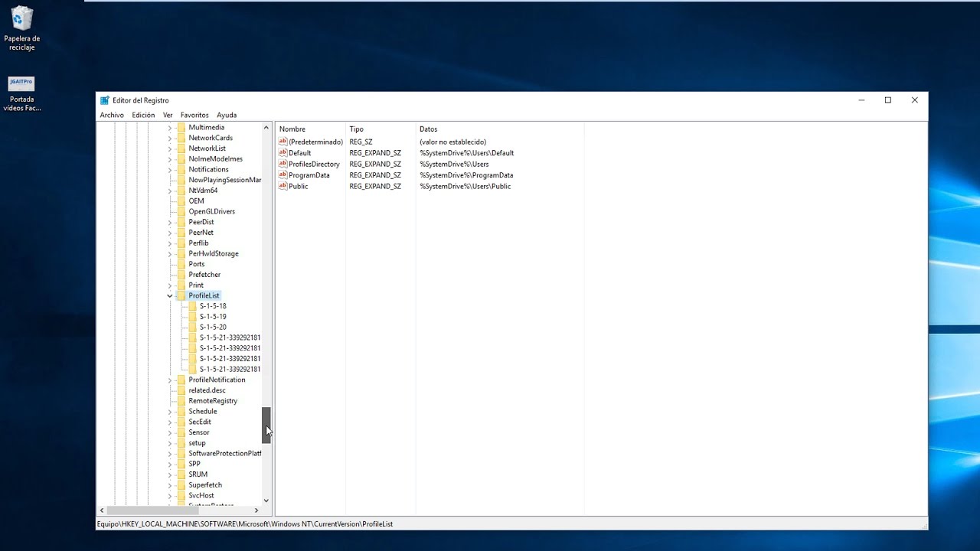Click folder icon of Superfetch key

pos(181,485)
